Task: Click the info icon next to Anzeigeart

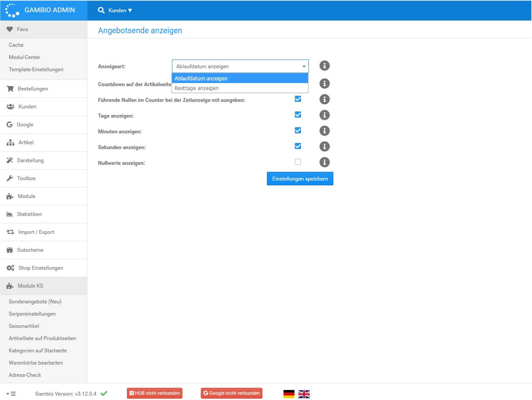Action: tap(324, 66)
